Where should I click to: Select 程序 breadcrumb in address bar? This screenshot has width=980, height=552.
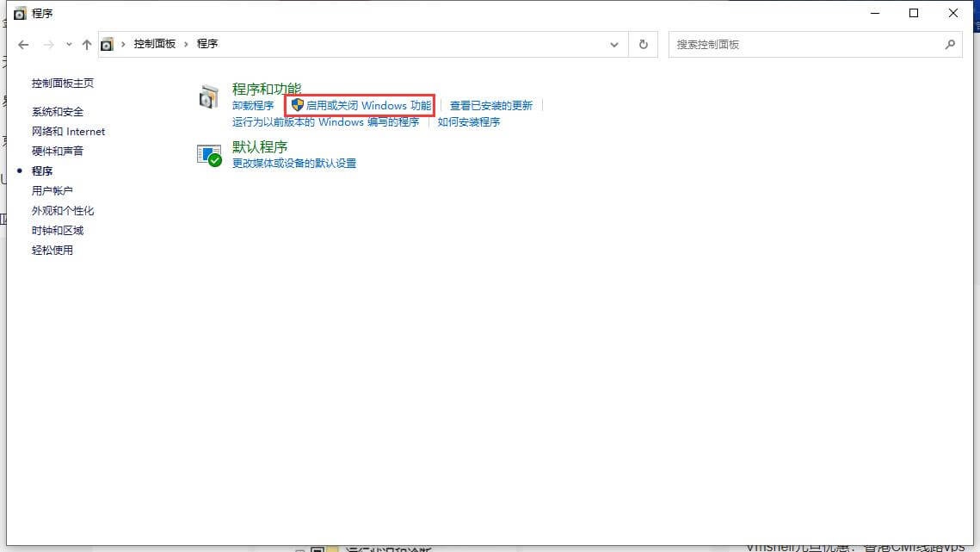click(207, 44)
